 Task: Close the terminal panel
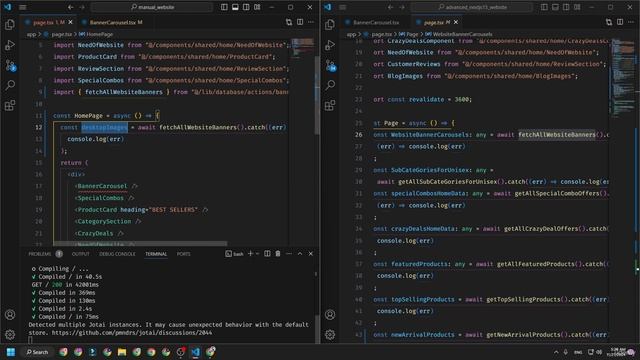coord(311,253)
